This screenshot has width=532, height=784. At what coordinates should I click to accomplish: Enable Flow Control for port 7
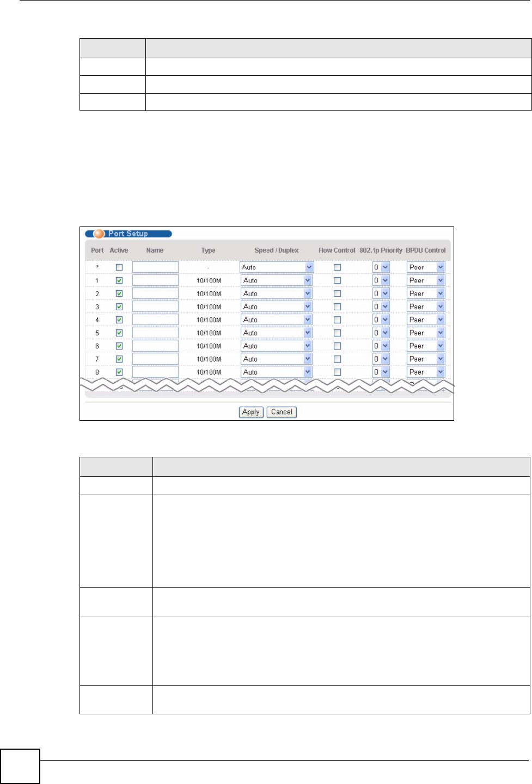click(x=337, y=359)
